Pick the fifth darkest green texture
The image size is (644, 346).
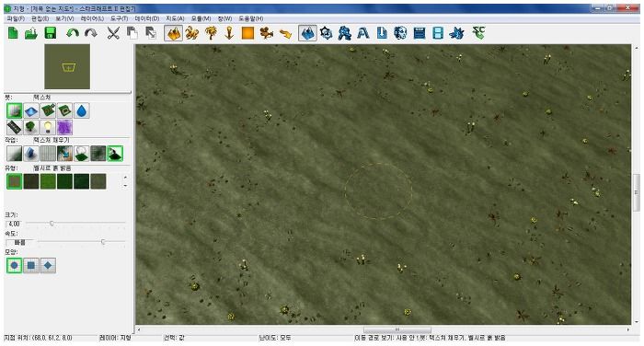pyautogui.click(x=82, y=181)
